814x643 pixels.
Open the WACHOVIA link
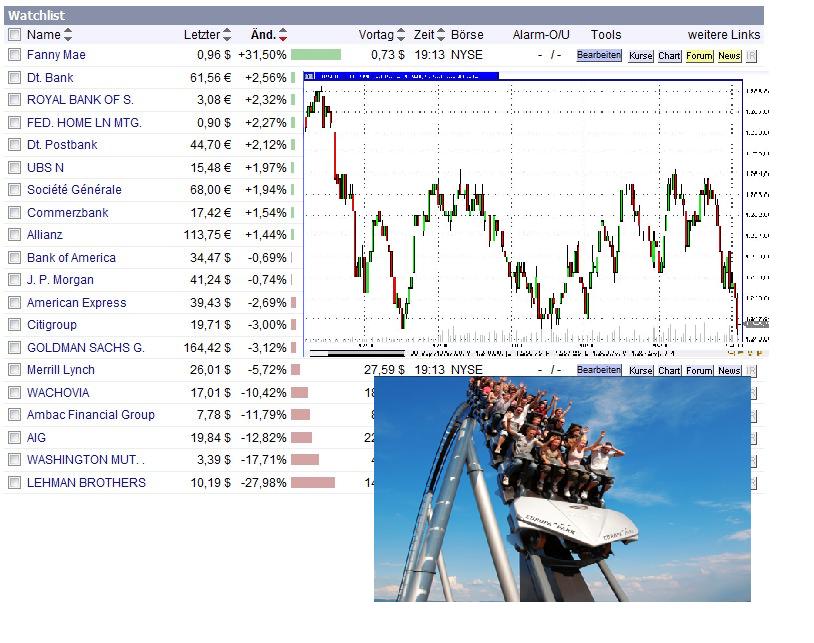coord(58,393)
